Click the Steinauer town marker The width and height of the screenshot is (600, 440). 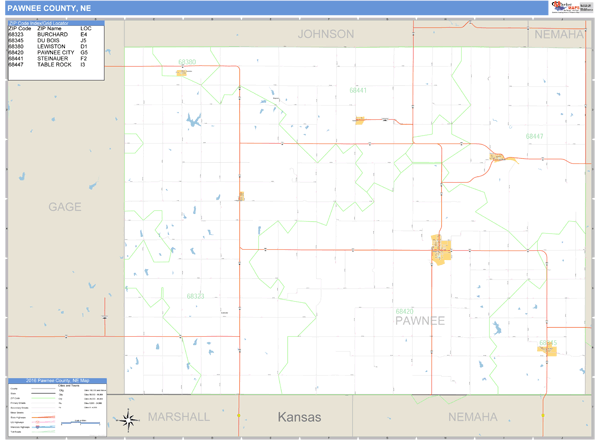[360, 121]
